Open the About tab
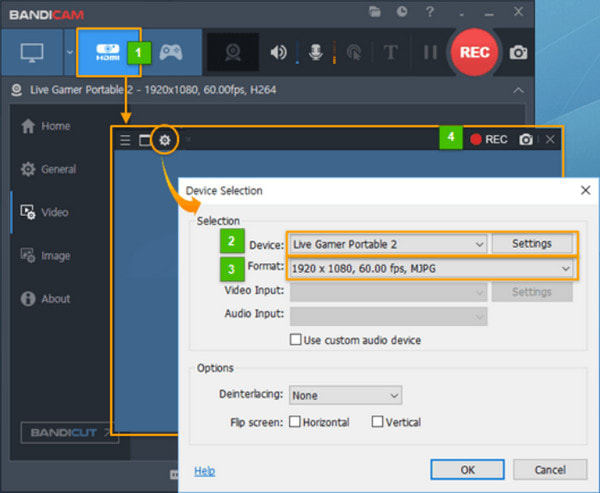 (46, 299)
